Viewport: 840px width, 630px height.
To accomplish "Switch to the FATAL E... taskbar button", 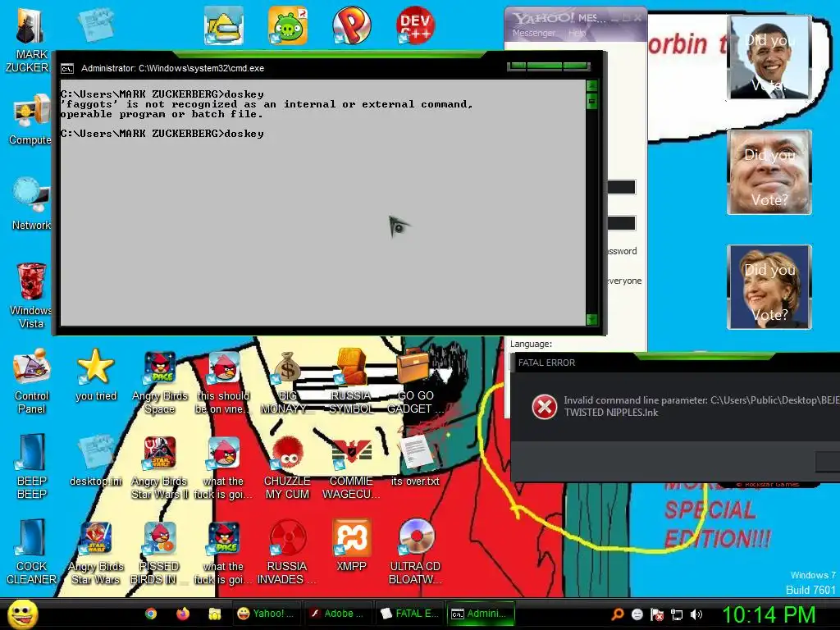I will tap(409, 614).
